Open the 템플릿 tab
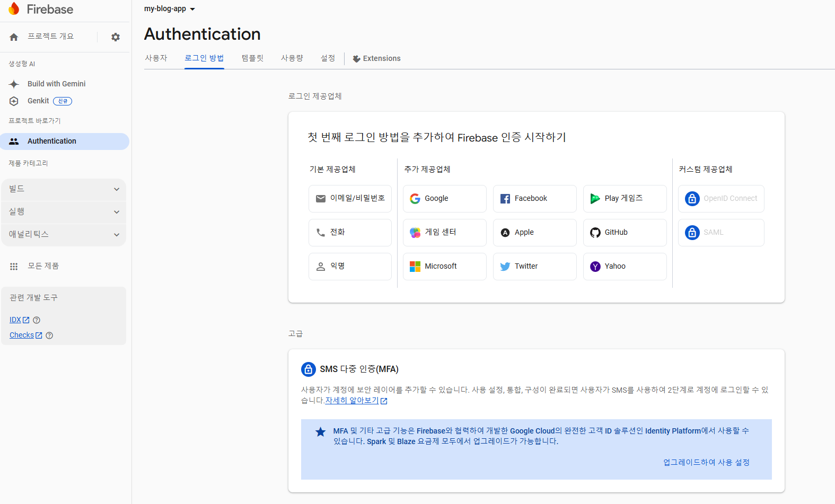 (x=252, y=58)
